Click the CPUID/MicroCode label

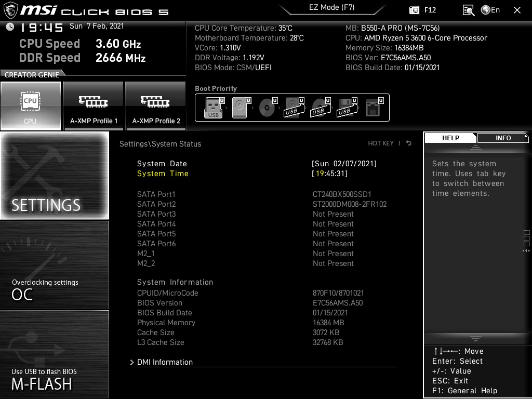[168, 293]
